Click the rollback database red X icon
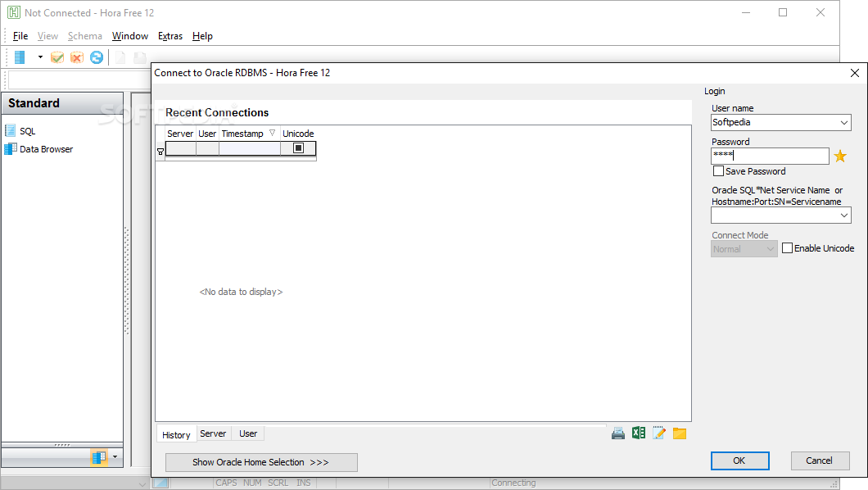Viewport: 868px width, 490px height. [77, 57]
